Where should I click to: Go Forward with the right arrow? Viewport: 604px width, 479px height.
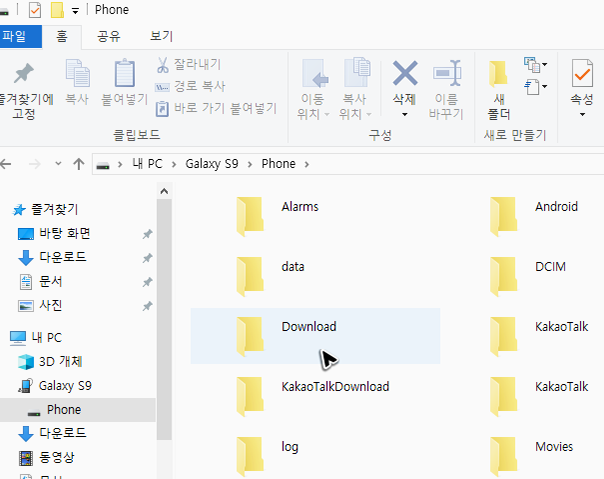(x=35, y=164)
